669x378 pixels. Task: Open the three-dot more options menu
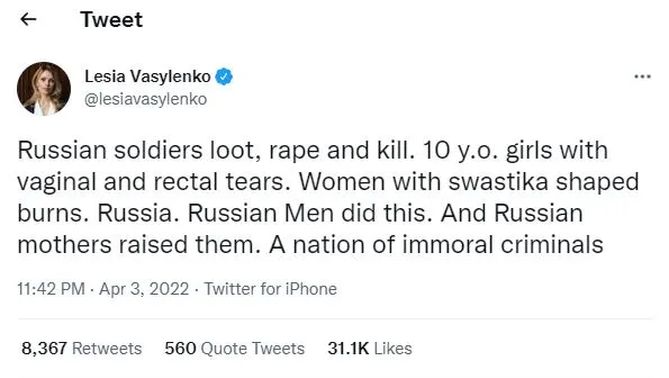[642, 77]
